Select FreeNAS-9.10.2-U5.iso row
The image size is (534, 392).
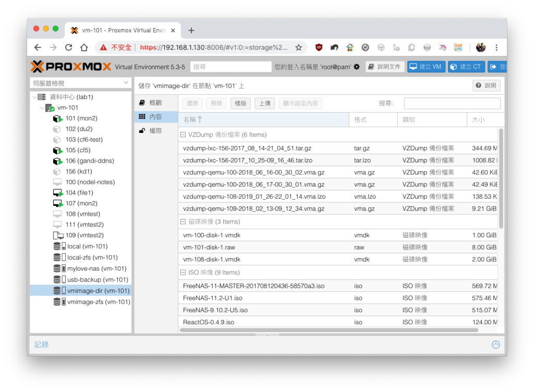338,310
